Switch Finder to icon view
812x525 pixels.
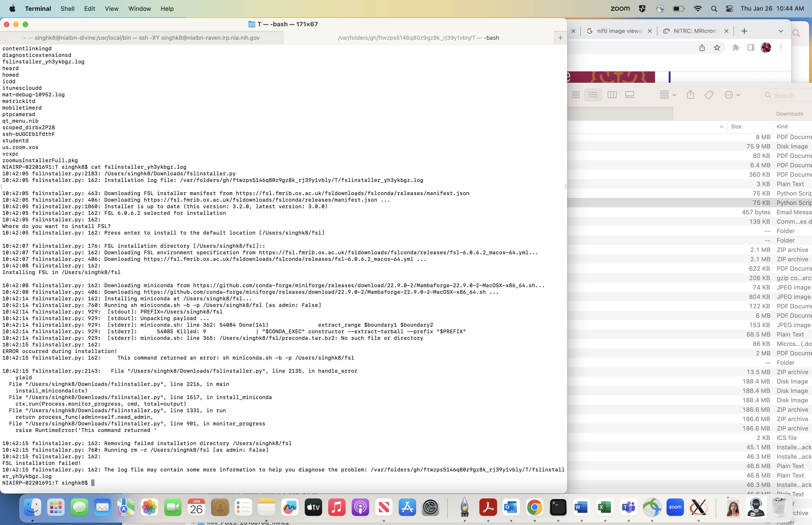(x=576, y=95)
